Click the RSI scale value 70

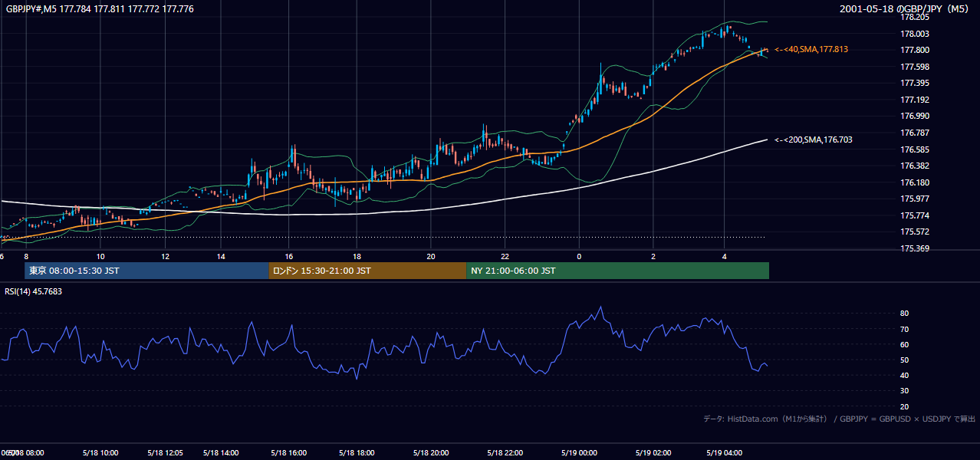(x=905, y=329)
